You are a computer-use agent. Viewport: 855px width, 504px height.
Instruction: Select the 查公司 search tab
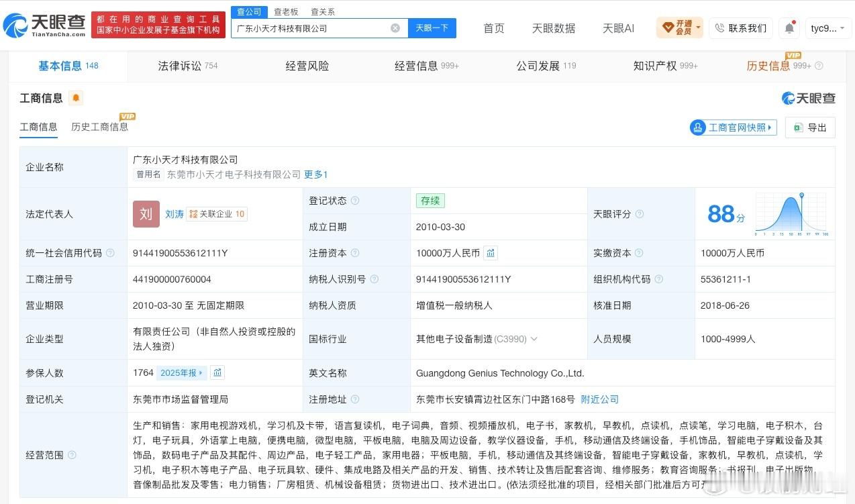pyautogui.click(x=249, y=12)
